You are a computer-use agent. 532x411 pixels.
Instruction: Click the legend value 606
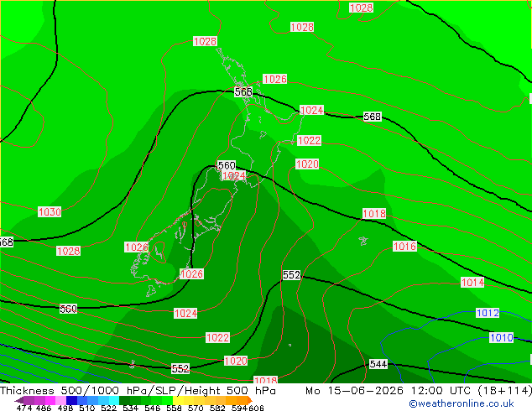coord(256,408)
